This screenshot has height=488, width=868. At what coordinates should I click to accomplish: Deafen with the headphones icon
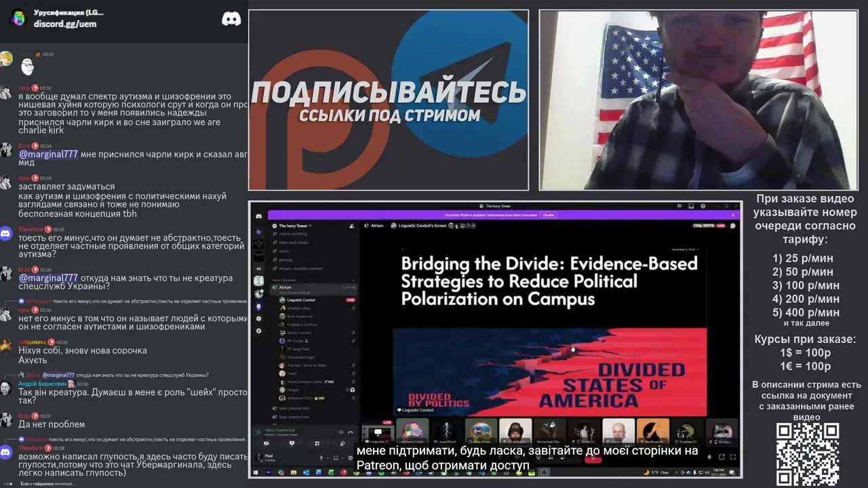coord(336,457)
